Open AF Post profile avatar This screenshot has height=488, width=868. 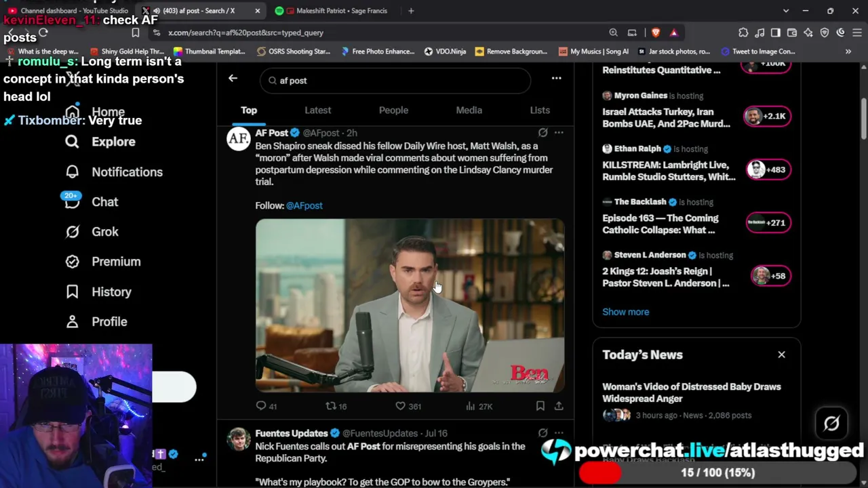(x=238, y=139)
